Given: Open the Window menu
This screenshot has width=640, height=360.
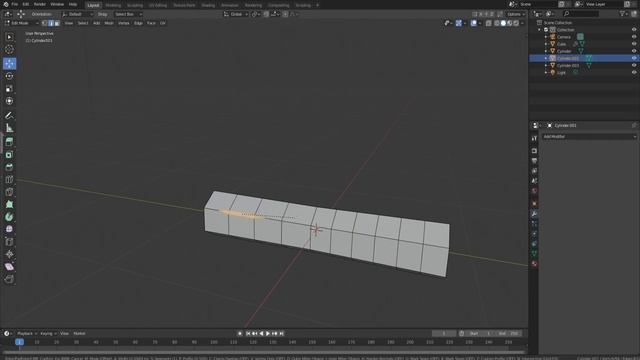Looking at the screenshot, I should click(57, 4).
